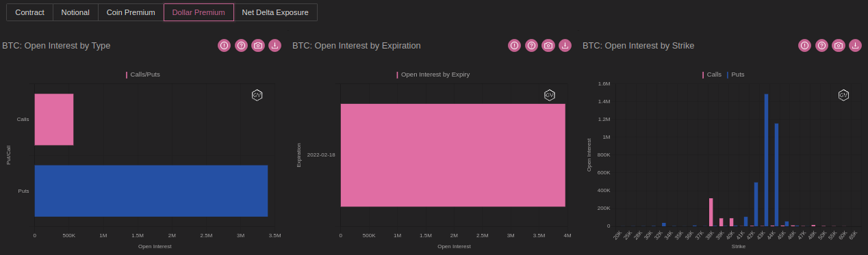Image resolution: width=868 pixels, height=255 pixels.
Task: Click the blue Puts bar in Type chart
Action: [x=151, y=191]
